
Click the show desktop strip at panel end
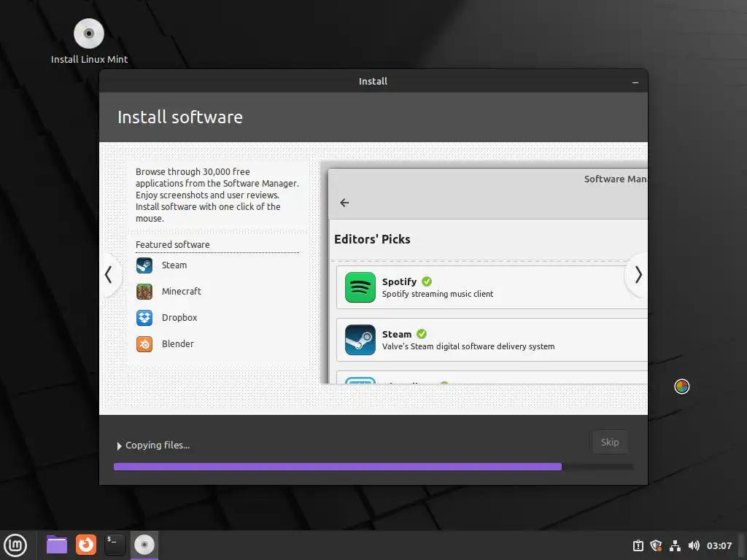743,545
